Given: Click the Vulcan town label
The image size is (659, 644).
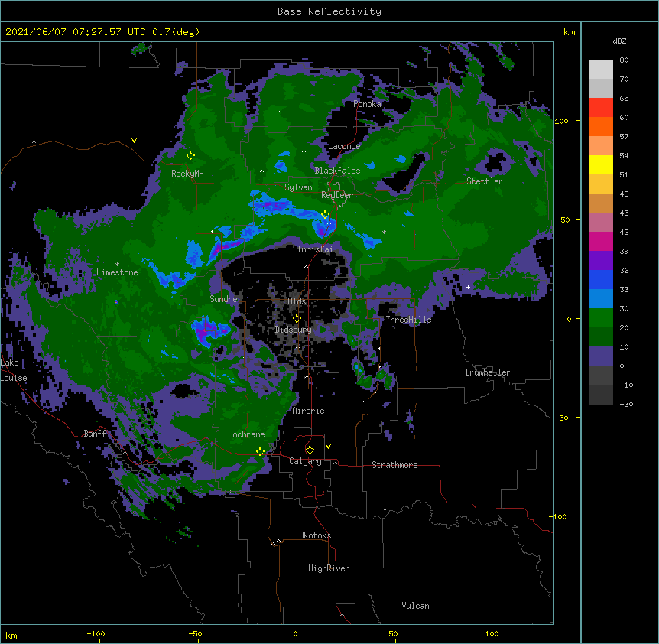Looking at the screenshot, I should tap(415, 606).
